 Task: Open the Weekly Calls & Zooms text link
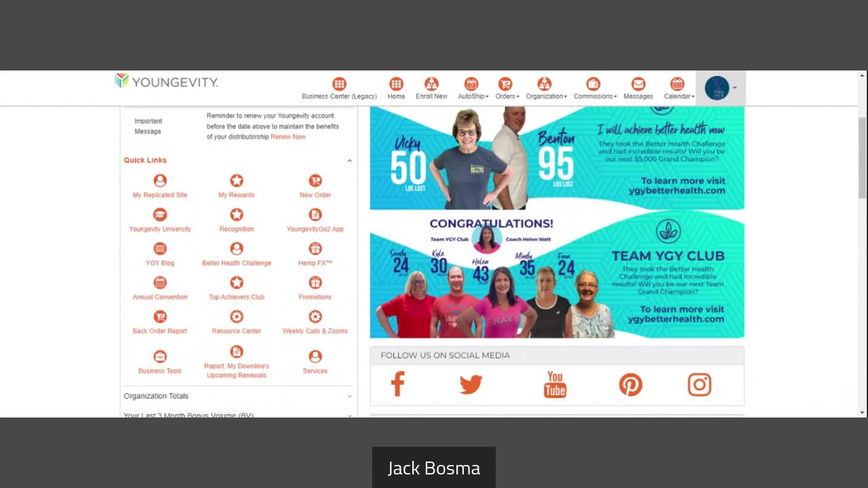315,331
